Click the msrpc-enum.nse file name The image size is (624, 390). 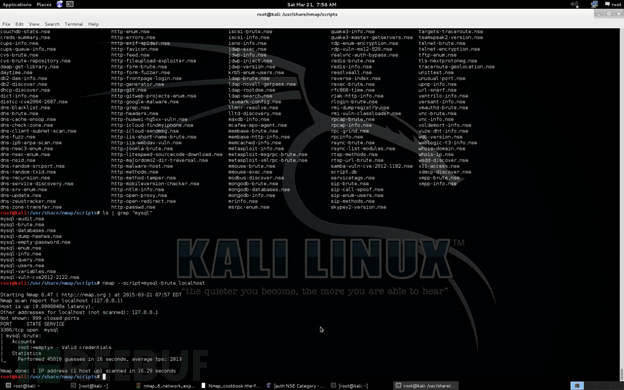click(x=249, y=207)
